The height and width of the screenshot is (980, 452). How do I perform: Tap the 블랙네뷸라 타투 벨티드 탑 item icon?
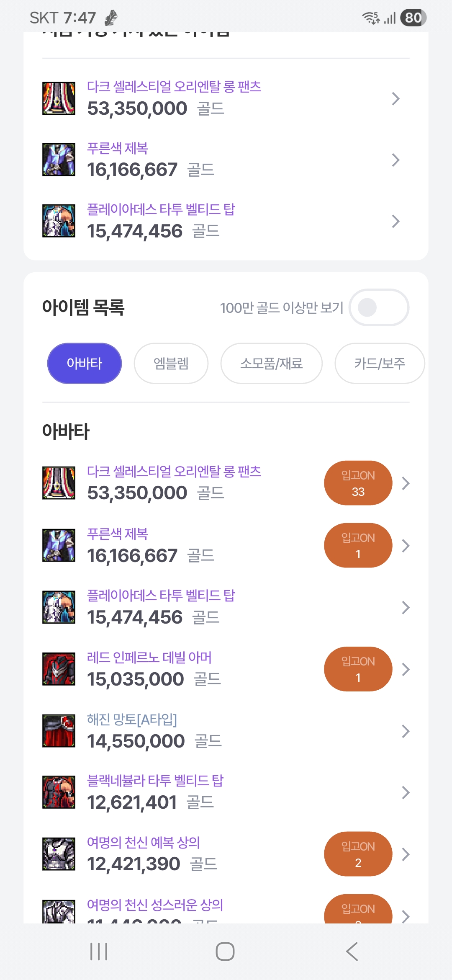(59, 792)
